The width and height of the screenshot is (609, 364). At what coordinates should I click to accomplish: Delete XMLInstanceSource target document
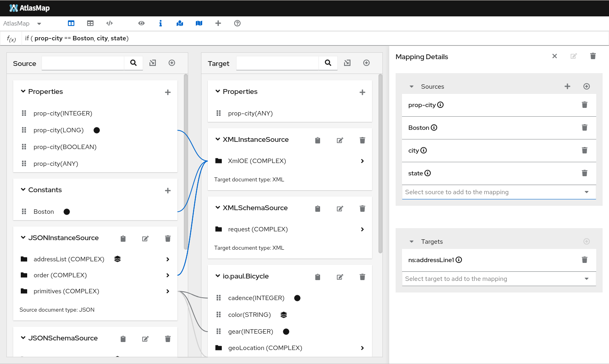tap(362, 140)
